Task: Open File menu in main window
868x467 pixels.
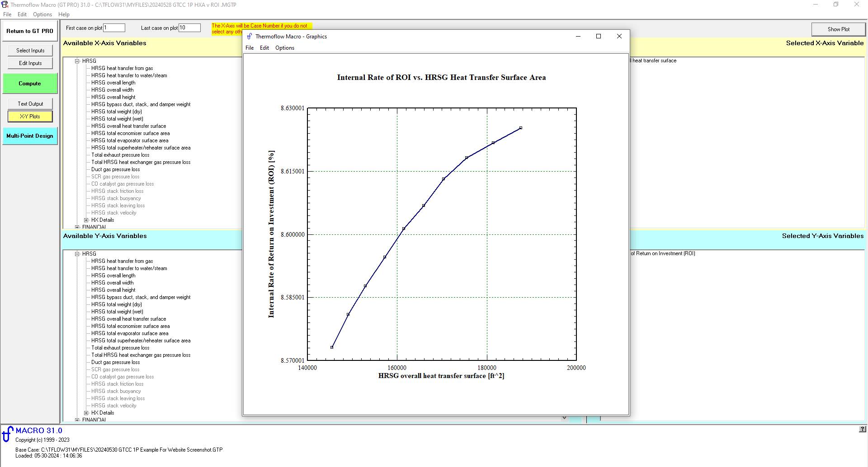Action: click(7, 14)
